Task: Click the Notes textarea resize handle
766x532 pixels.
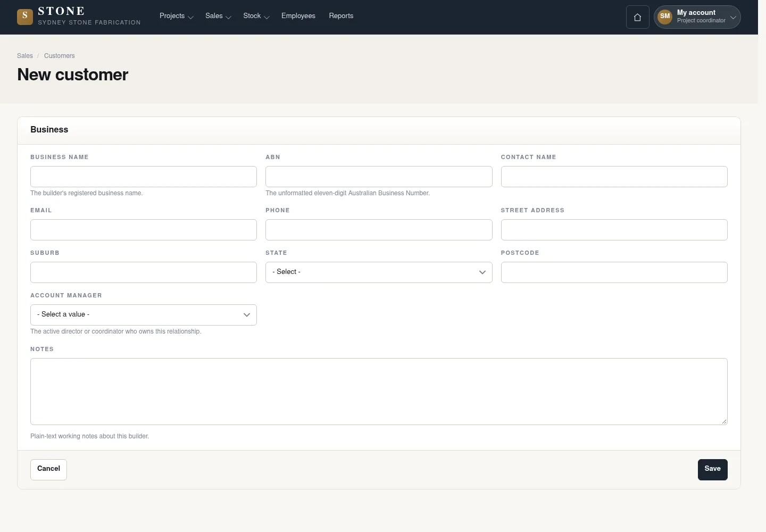Action: click(x=724, y=421)
